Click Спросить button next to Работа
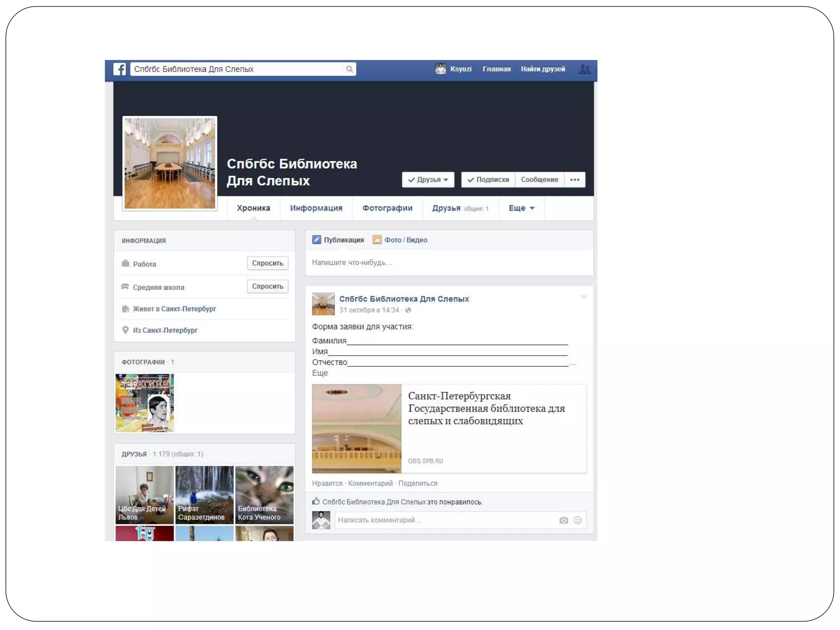Screen dimensions: 840x630 pos(267,263)
